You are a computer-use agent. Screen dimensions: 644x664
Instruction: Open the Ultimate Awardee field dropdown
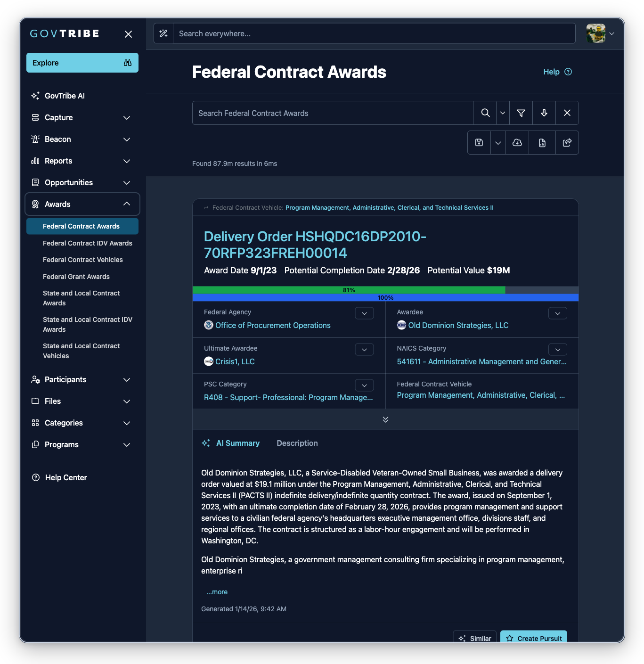click(364, 350)
